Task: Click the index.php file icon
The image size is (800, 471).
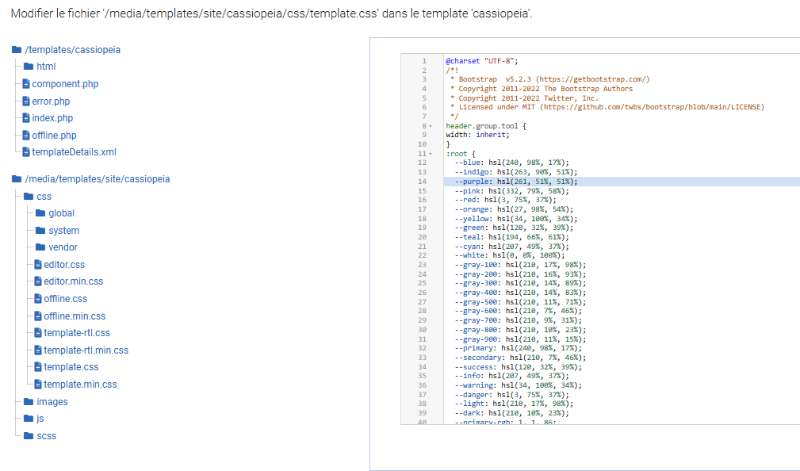Action: 26,118
